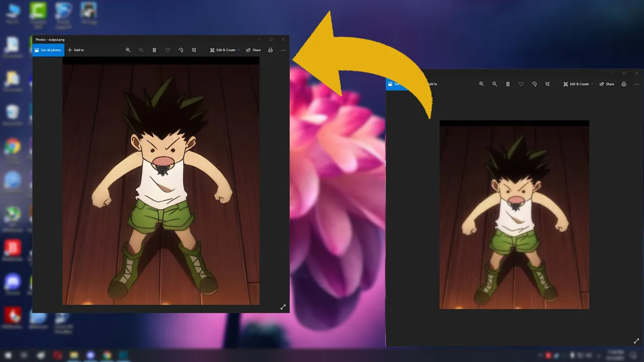Expand Edit & Create in right Photos window
The height and width of the screenshot is (362, 644).
pyautogui.click(x=578, y=84)
